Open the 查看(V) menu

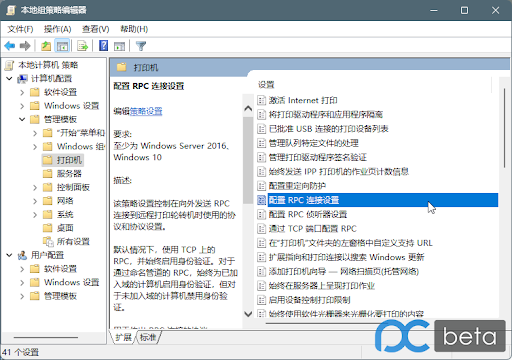pos(96,29)
